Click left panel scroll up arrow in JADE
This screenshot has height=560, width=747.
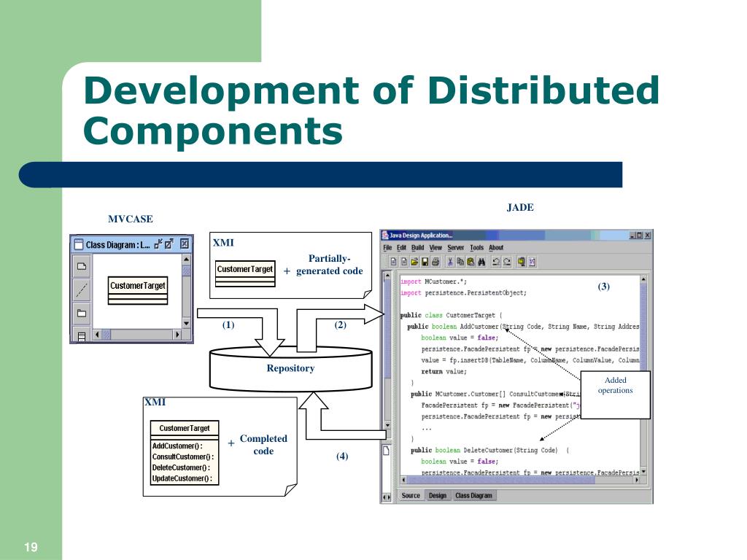tap(387, 276)
